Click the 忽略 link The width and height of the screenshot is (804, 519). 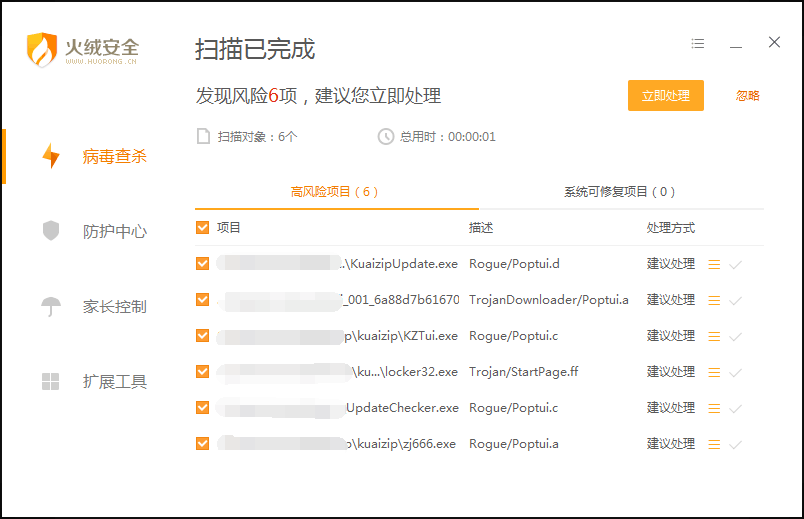tap(748, 96)
